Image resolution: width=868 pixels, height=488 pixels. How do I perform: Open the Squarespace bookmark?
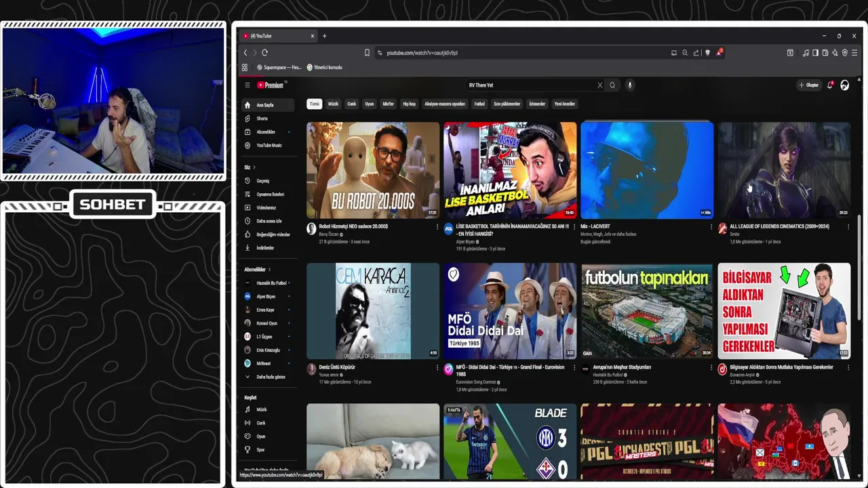tap(279, 67)
